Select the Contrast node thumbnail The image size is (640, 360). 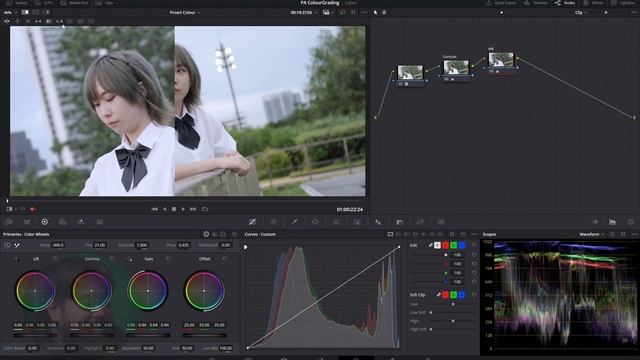click(456, 67)
